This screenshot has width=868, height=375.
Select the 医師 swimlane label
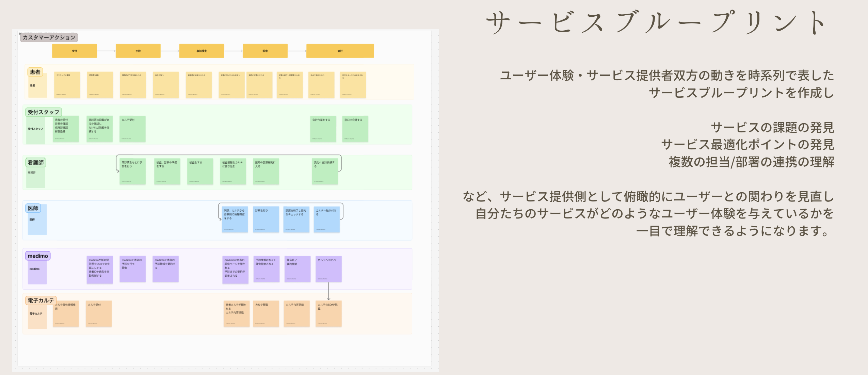coord(33,208)
